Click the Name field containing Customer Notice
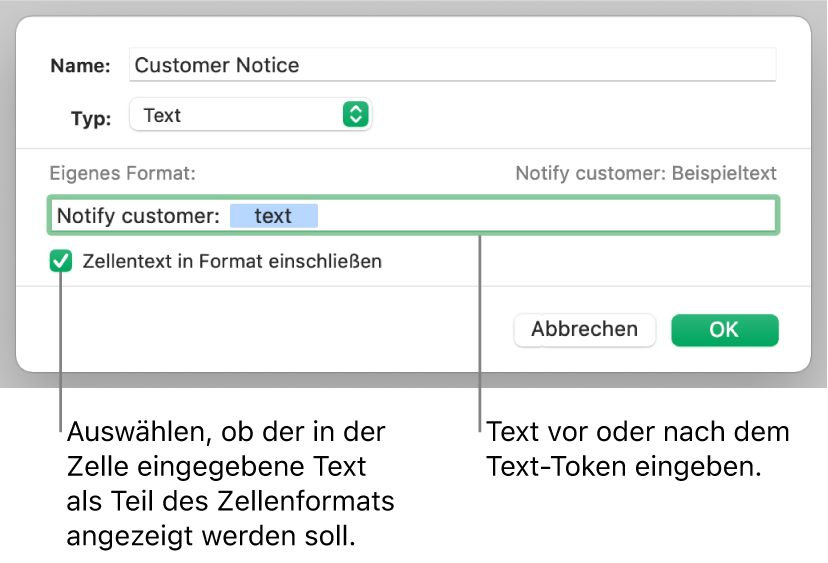The image size is (828, 563). pos(452,66)
